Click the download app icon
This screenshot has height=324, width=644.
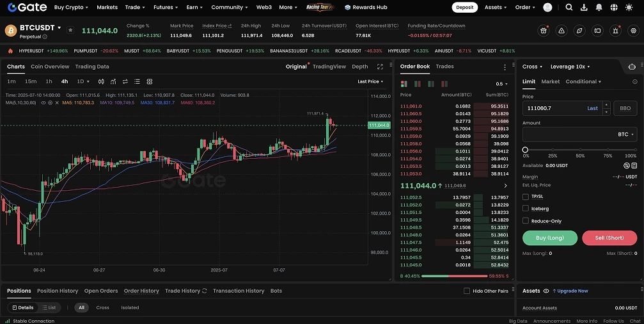584,8
